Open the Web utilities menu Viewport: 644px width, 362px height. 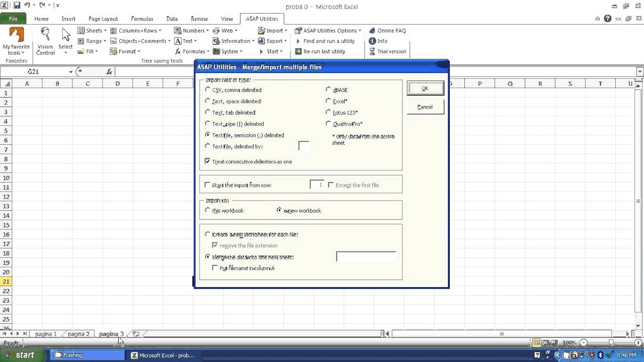click(x=224, y=31)
